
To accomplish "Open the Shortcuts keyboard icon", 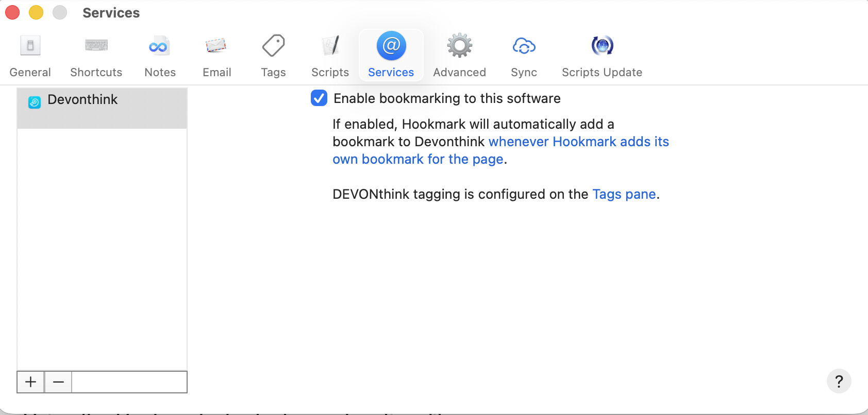I will (x=96, y=46).
